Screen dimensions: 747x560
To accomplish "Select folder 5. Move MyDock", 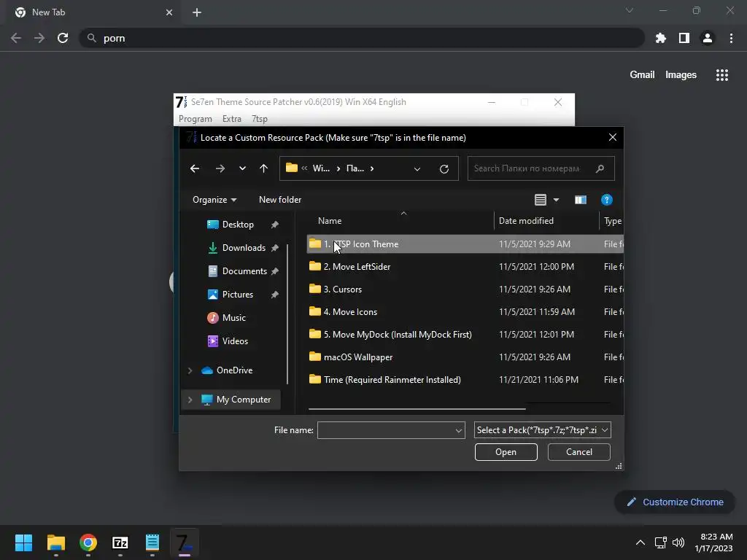I will tap(465, 334).
